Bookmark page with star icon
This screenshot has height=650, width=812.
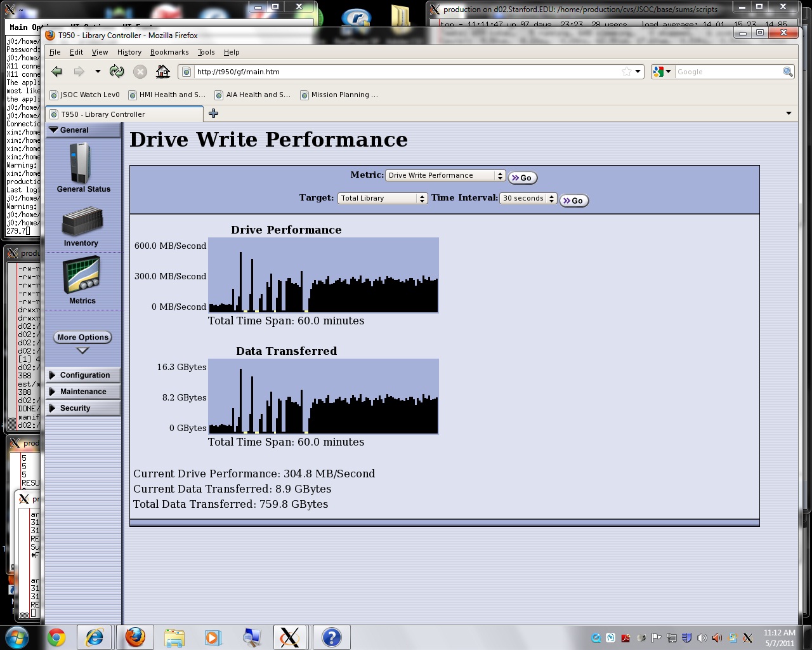626,72
